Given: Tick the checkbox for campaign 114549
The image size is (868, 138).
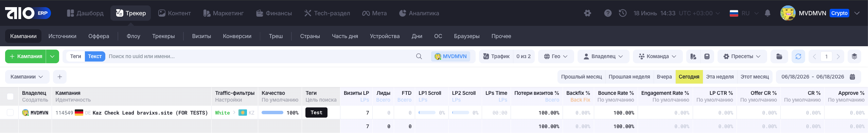Looking at the screenshot, I should click(x=10, y=113).
